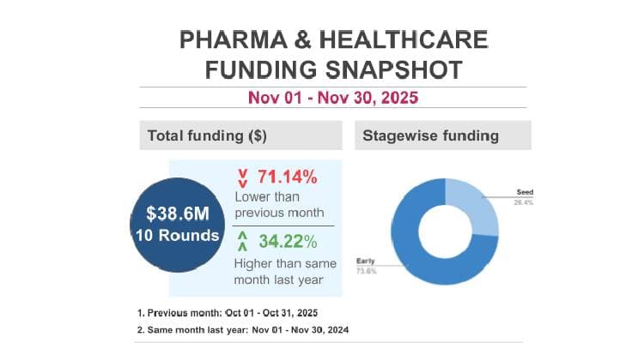The width and height of the screenshot is (644, 343).
Task: Click the Seed legend label
Action: [x=525, y=191]
